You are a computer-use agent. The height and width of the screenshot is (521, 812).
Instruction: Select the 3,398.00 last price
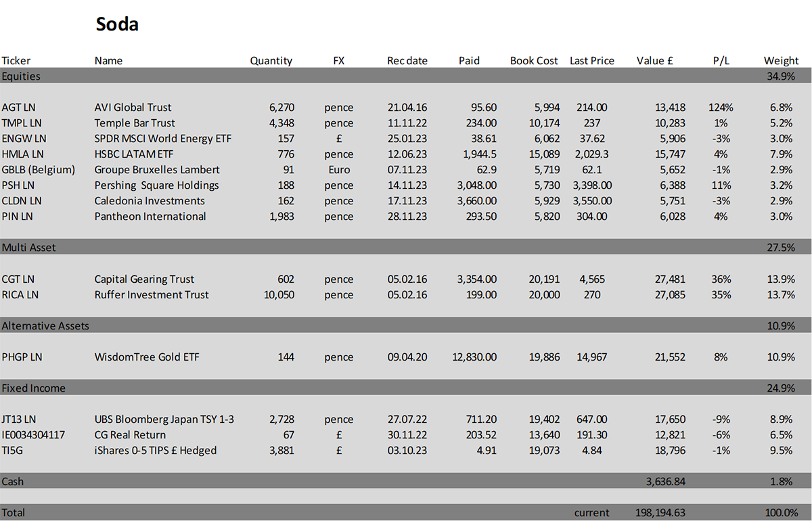pos(592,185)
